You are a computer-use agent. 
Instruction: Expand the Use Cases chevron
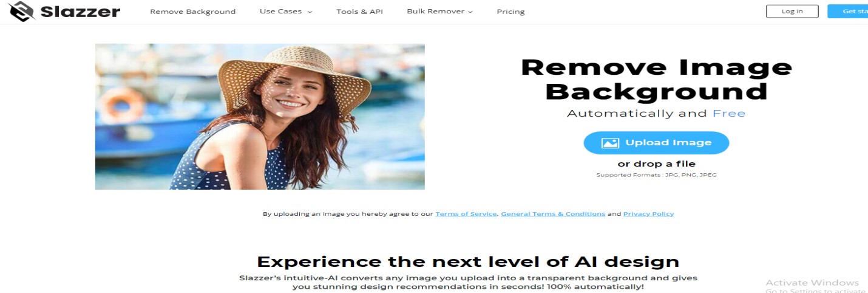[x=310, y=12]
